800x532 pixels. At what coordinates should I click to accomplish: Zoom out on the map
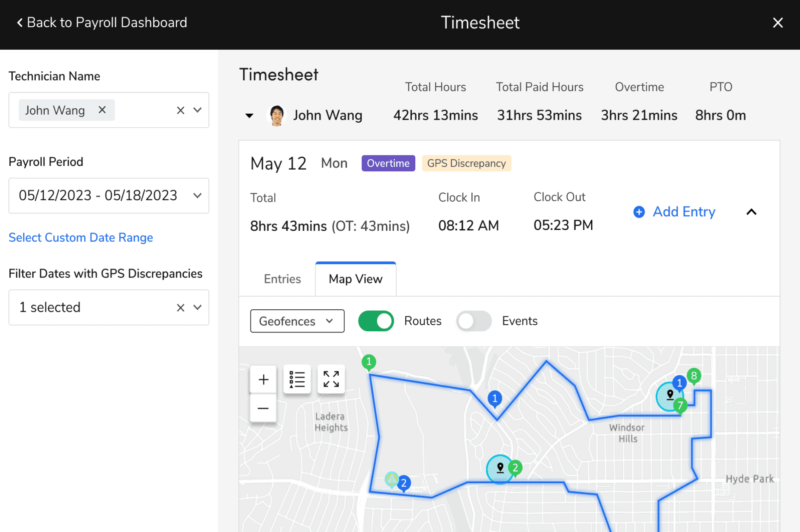click(x=263, y=408)
